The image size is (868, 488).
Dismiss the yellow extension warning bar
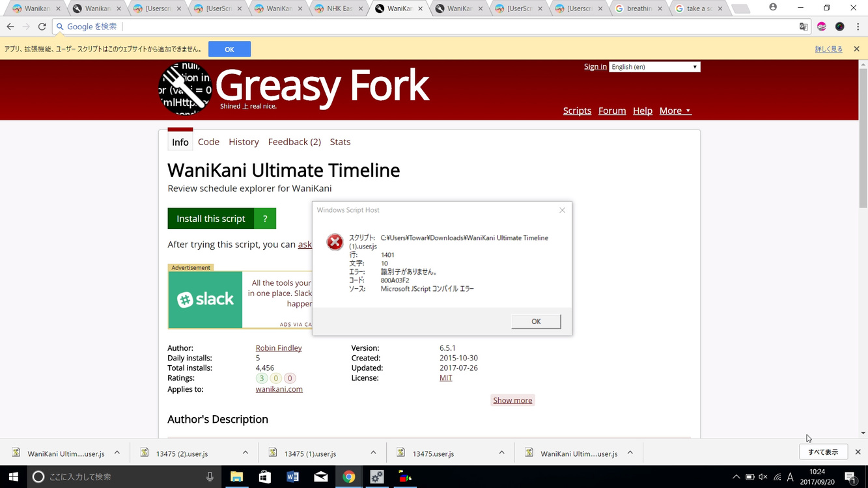[856, 49]
